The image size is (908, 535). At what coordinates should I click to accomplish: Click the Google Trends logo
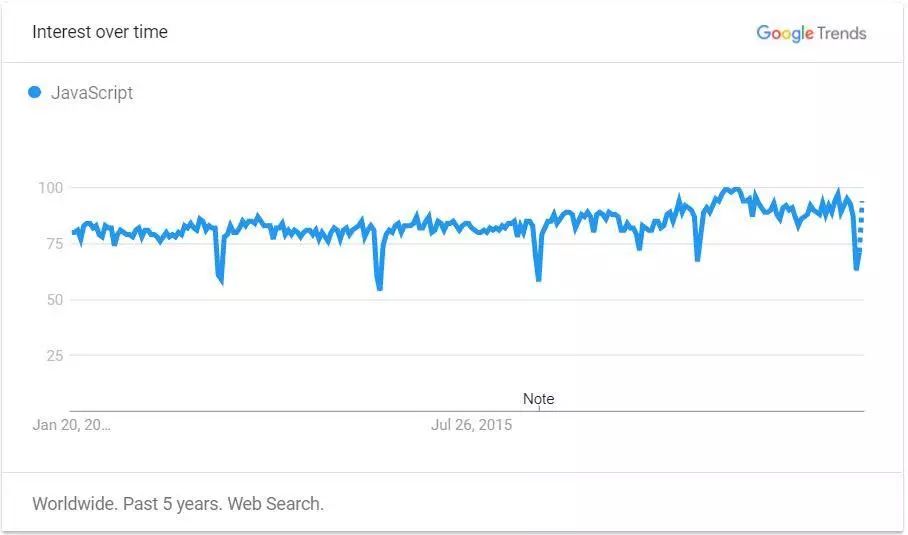(811, 34)
